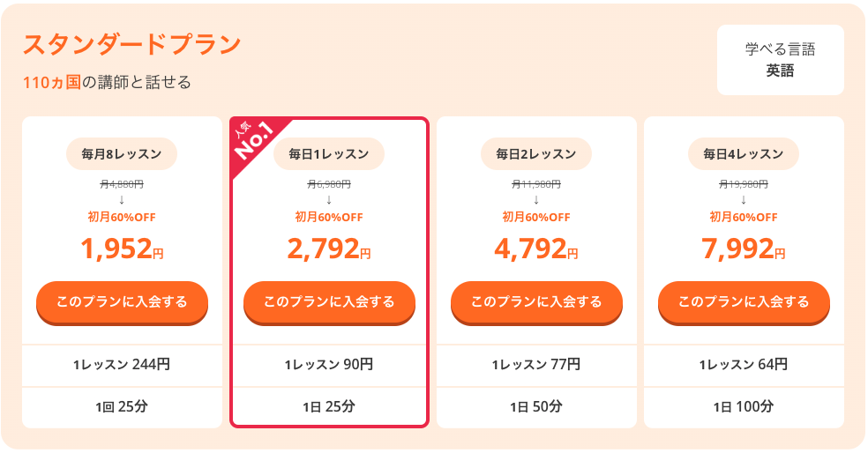
Task: Select the 毎日1レッスン plan label
Action: pyautogui.click(x=329, y=153)
